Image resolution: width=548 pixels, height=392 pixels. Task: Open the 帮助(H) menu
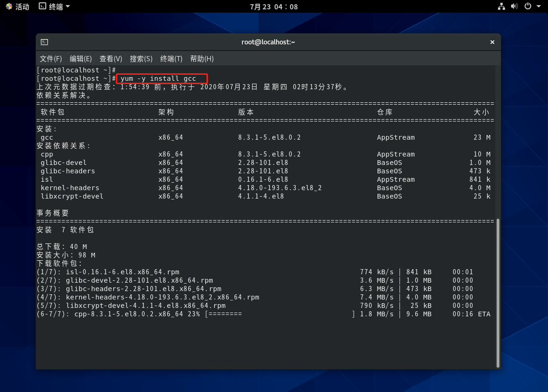[x=202, y=58]
